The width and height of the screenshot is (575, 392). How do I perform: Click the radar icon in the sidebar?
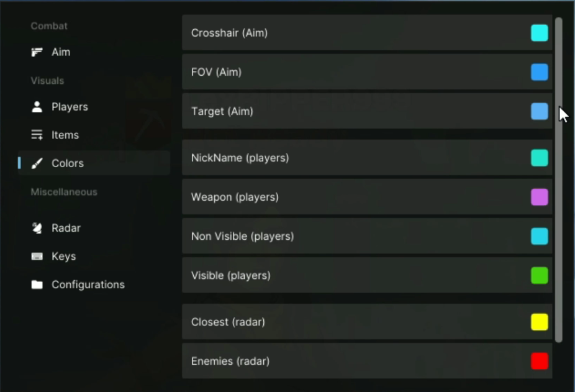(x=37, y=228)
